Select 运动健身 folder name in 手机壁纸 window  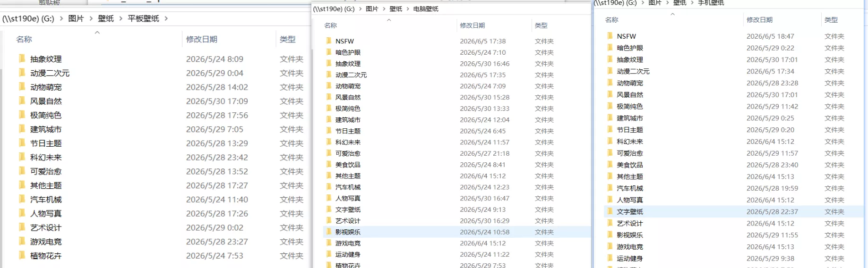(x=630, y=259)
